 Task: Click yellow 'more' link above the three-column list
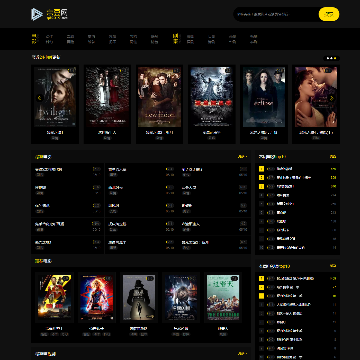(242, 157)
